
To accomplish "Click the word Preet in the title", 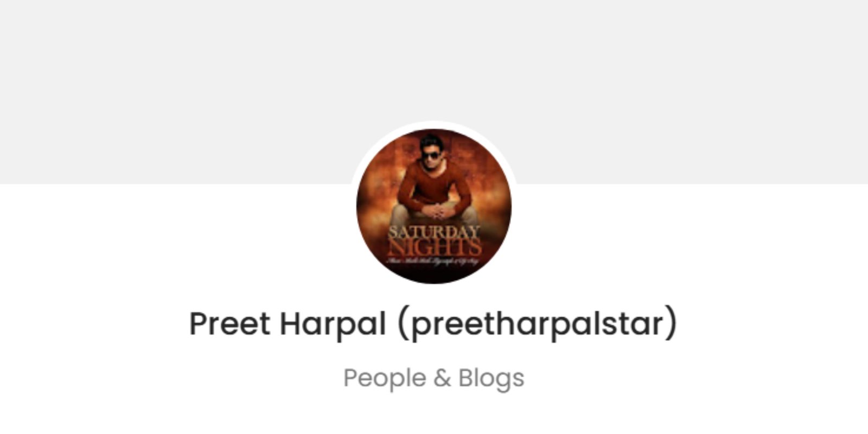I will pyautogui.click(x=229, y=323).
